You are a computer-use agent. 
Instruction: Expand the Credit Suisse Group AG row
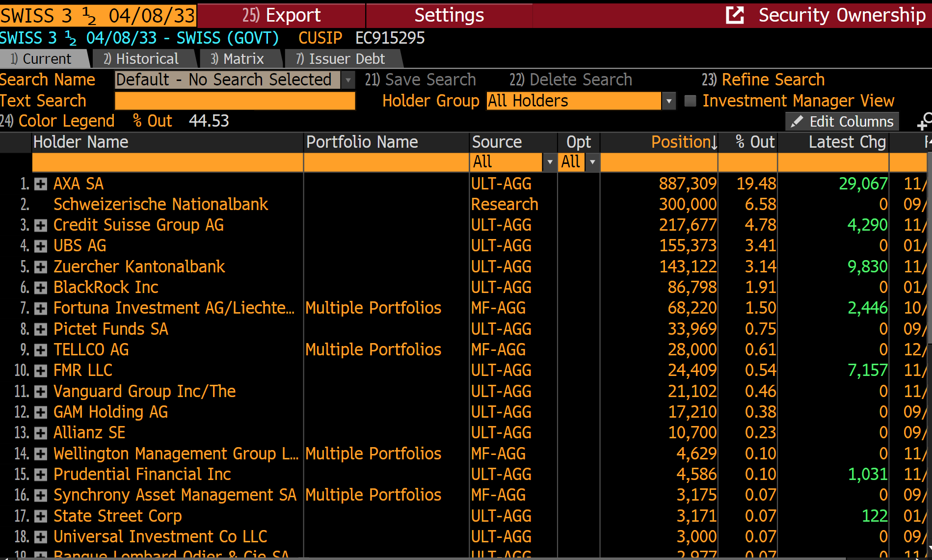click(41, 225)
